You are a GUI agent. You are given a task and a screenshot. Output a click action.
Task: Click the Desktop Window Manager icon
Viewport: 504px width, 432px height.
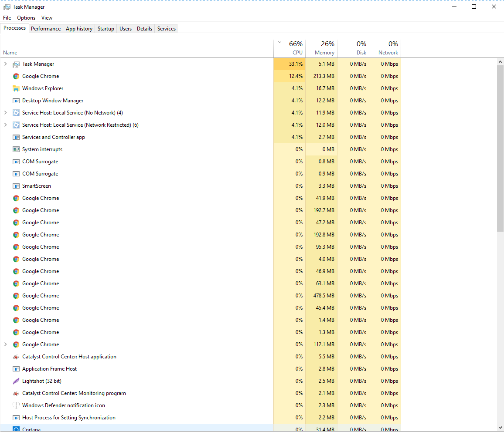pyautogui.click(x=16, y=101)
